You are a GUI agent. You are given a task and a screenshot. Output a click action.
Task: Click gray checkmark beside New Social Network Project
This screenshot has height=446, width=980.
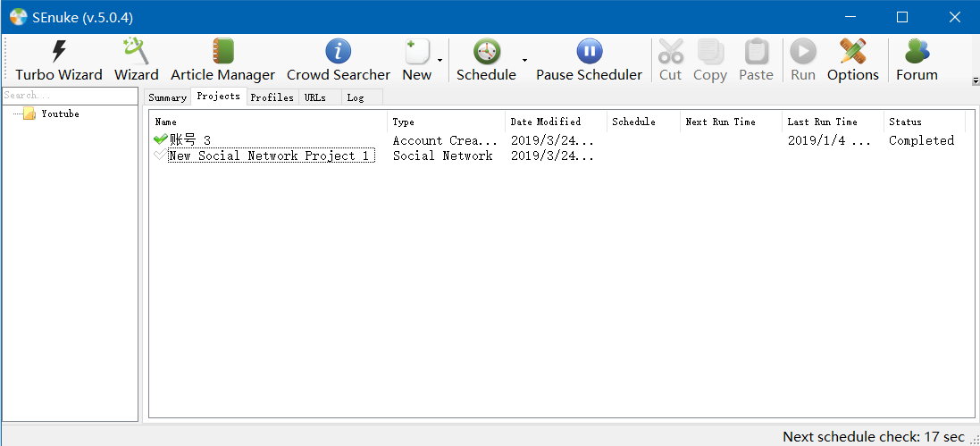point(161,155)
